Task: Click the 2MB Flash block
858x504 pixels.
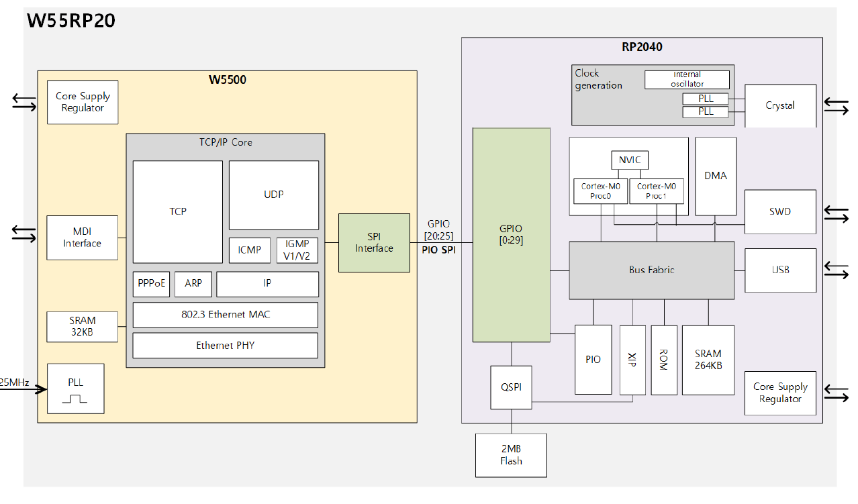Action: tap(511, 455)
